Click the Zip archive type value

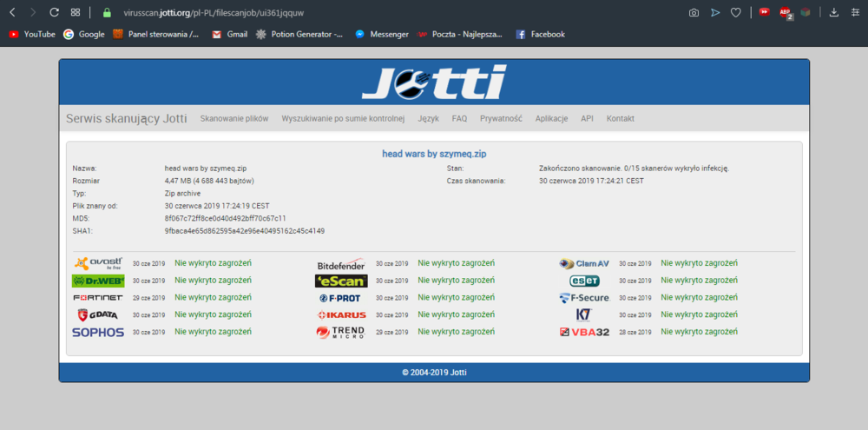coord(182,194)
